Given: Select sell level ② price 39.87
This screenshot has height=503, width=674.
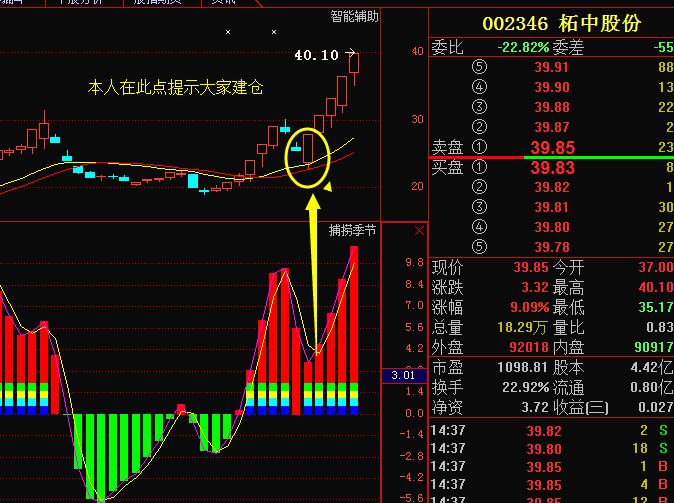Looking at the screenshot, I should tap(551, 127).
